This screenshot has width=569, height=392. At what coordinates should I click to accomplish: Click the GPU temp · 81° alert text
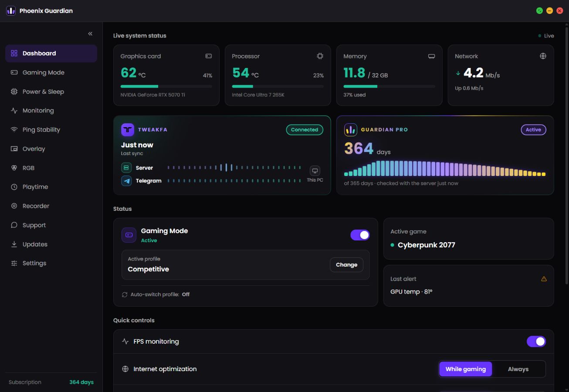tap(411, 292)
